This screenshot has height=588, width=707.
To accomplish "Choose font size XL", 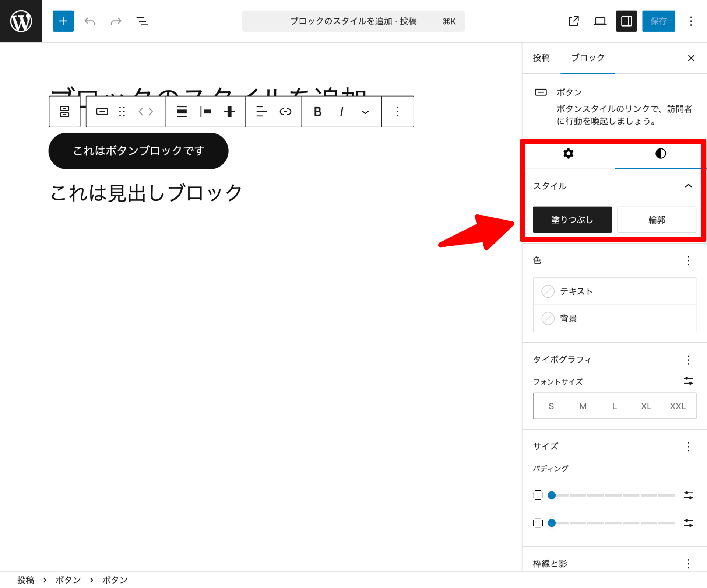I will [x=646, y=406].
